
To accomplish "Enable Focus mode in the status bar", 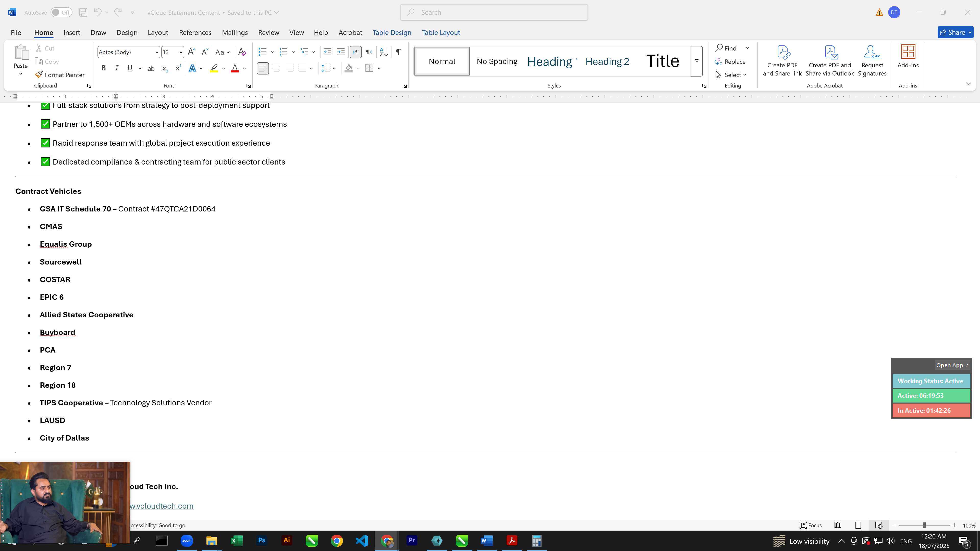I will click(811, 525).
